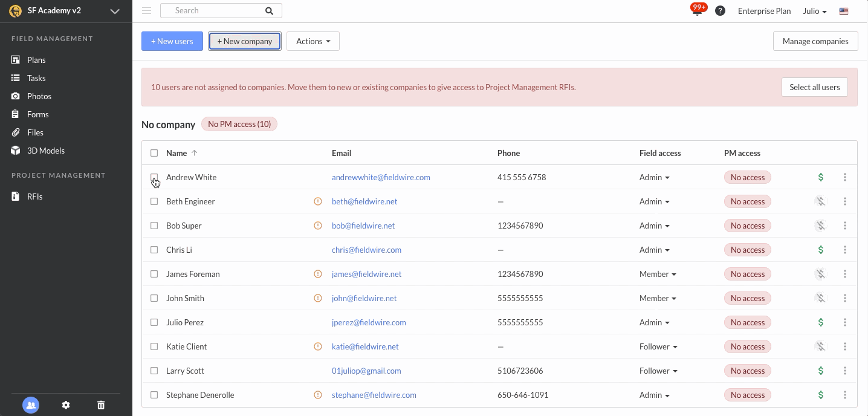Viewport: 868px width, 416px height.
Task: Check the box for Andrew White
Action: [154, 177]
